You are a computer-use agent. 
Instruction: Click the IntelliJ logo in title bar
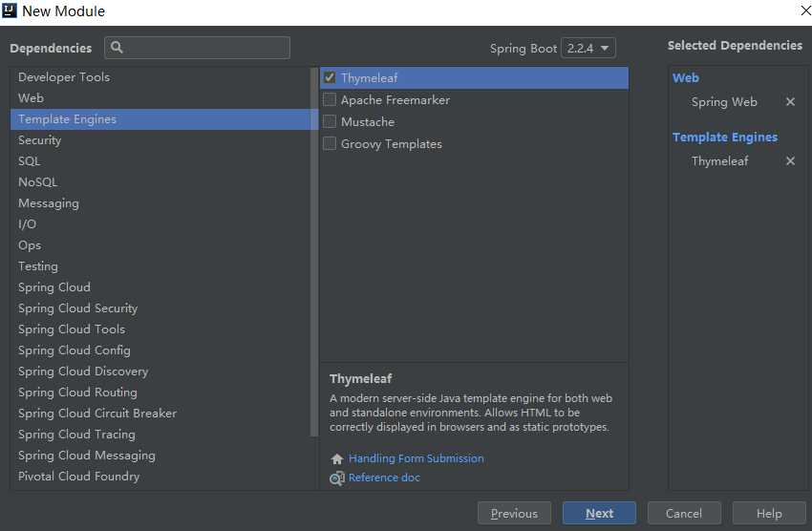pyautogui.click(x=10, y=11)
